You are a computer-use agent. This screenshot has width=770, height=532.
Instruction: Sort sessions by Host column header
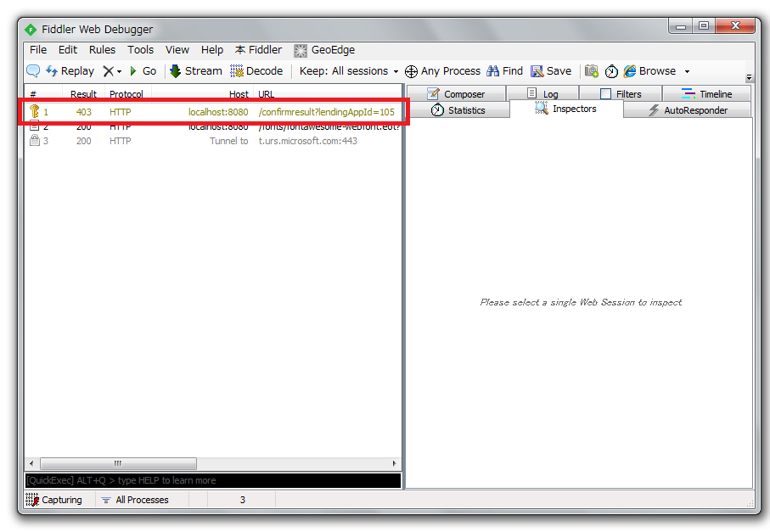pos(203,93)
